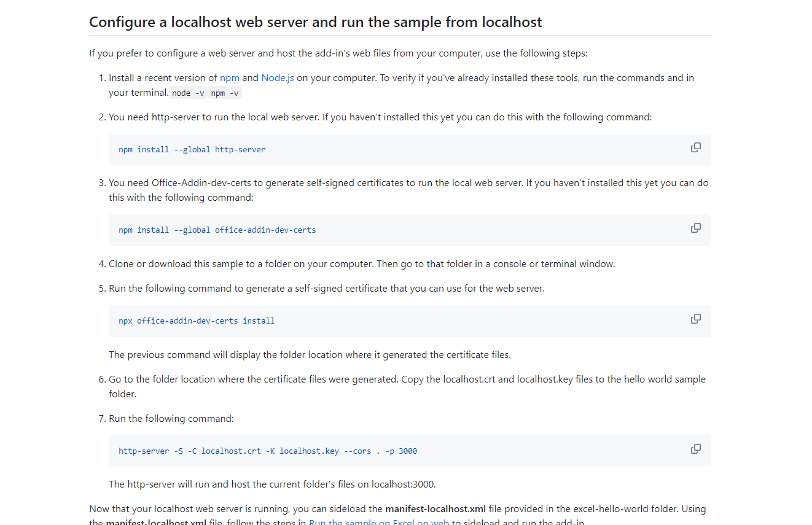812x525 pixels.
Task: Click the inline npm -v code snippet
Action: (x=225, y=93)
